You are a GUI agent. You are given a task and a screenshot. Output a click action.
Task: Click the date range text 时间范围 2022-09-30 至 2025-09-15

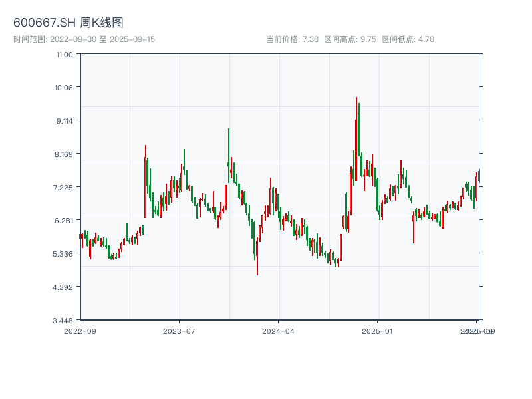click(x=84, y=39)
